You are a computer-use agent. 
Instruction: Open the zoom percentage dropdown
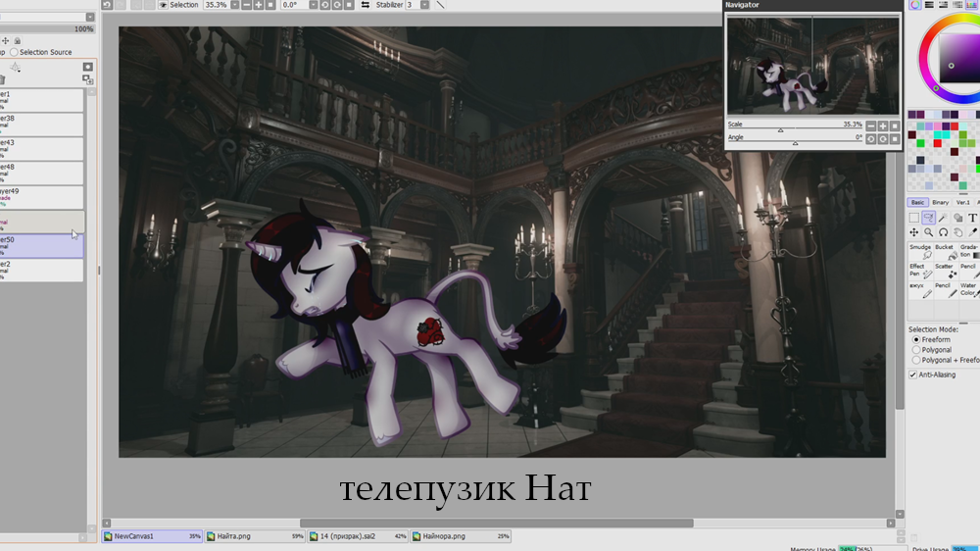(x=235, y=4)
